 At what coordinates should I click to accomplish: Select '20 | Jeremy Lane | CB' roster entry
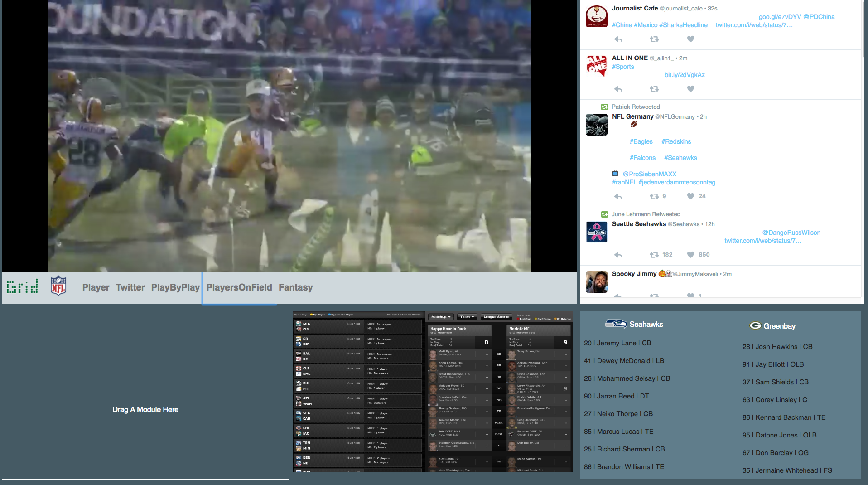(x=617, y=343)
